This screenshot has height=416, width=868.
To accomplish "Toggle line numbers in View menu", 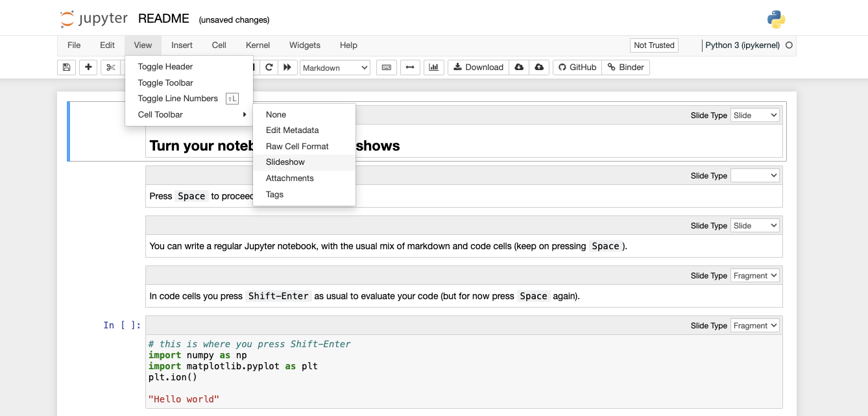I will [178, 99].
